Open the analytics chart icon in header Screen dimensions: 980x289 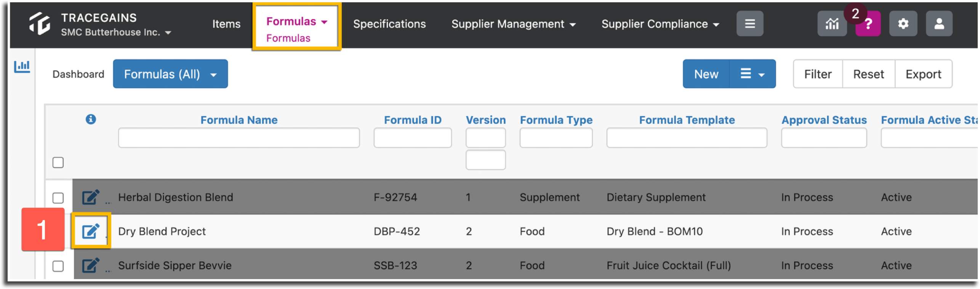point(832,24)
